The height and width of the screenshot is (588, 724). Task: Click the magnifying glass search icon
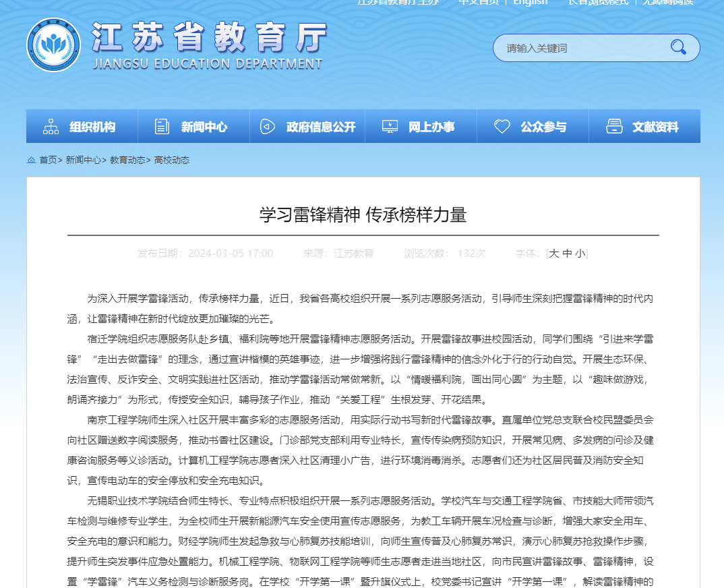[677, 47]
